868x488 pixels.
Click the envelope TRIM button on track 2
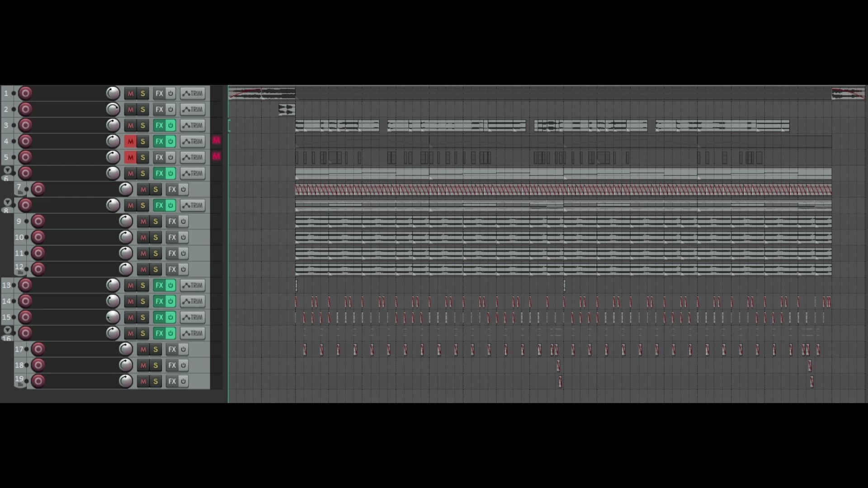[x=193, y=109]
